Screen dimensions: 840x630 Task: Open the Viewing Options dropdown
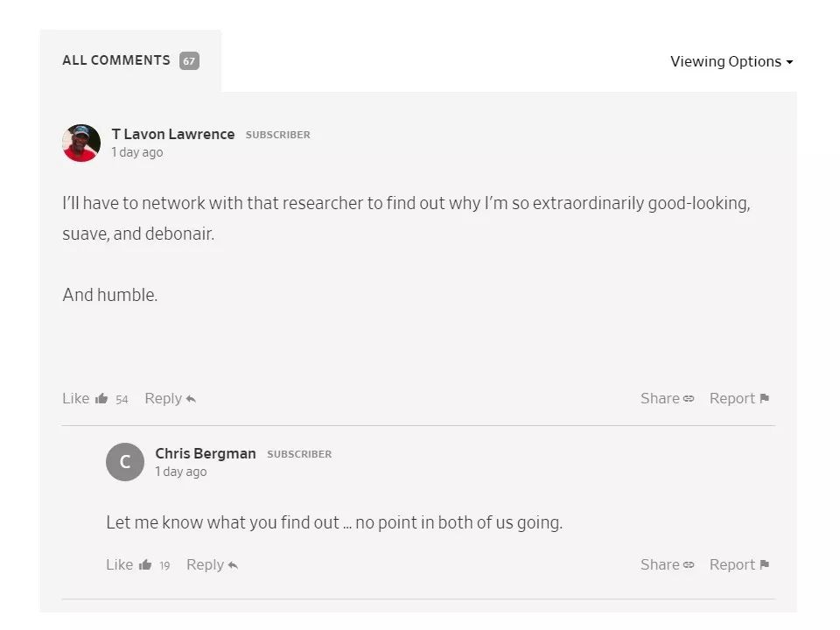click(x=731, y=62)
